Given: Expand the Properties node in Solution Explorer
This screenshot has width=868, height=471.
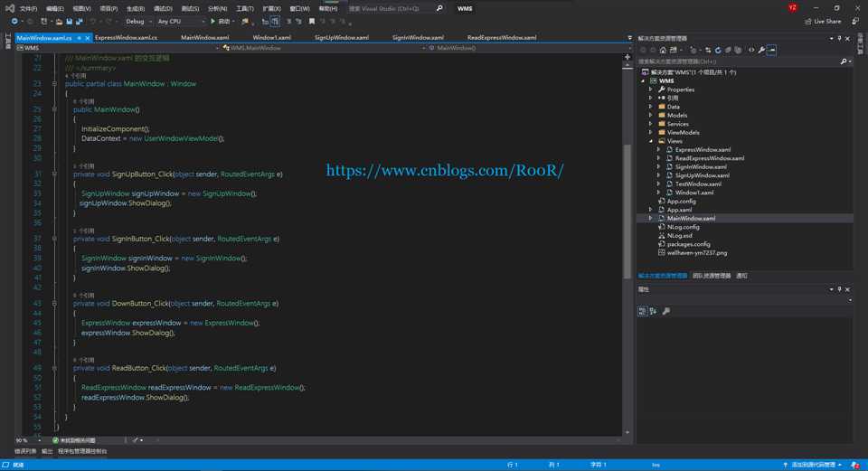Looking at the screenshot, I should (x=650, y=89).
